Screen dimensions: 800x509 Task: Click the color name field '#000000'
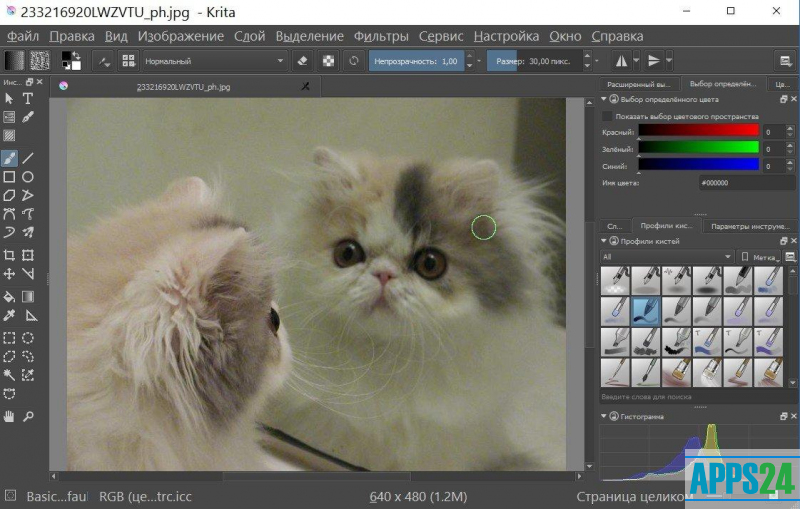747,183
